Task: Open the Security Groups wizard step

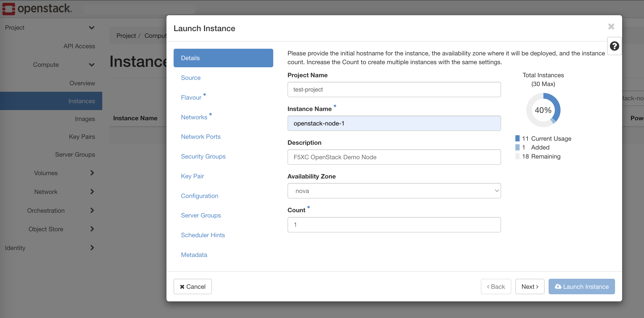Action: [x=203, y=156]
